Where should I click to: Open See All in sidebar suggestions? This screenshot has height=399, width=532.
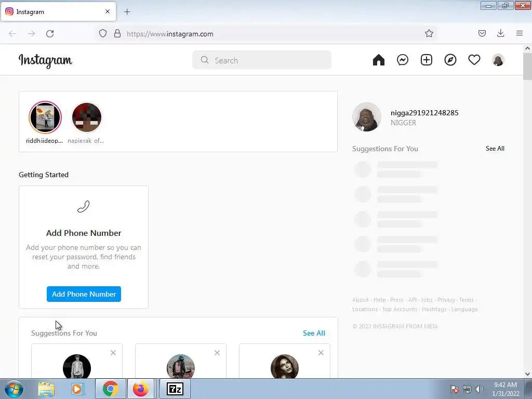[495, 149]
